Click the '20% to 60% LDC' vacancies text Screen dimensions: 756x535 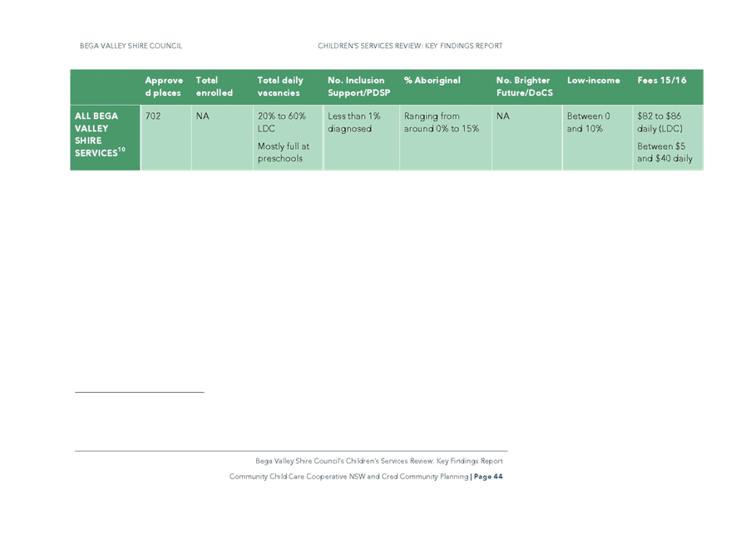tap(282, 122)
